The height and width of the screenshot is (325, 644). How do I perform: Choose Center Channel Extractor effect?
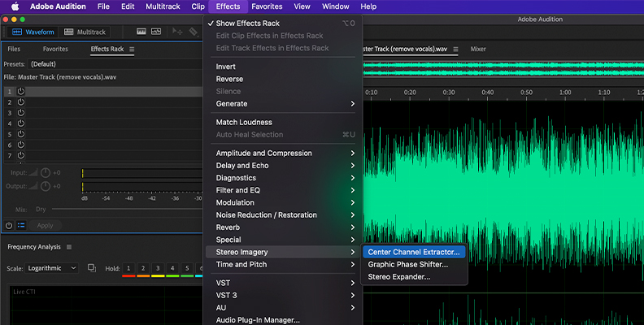point(414,252)
